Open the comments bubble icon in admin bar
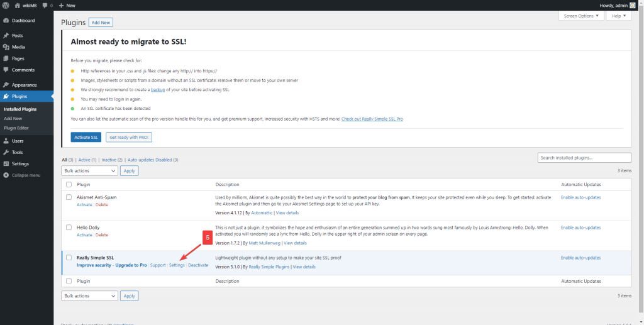The image size is (644, 325). [x=45, y=5]
